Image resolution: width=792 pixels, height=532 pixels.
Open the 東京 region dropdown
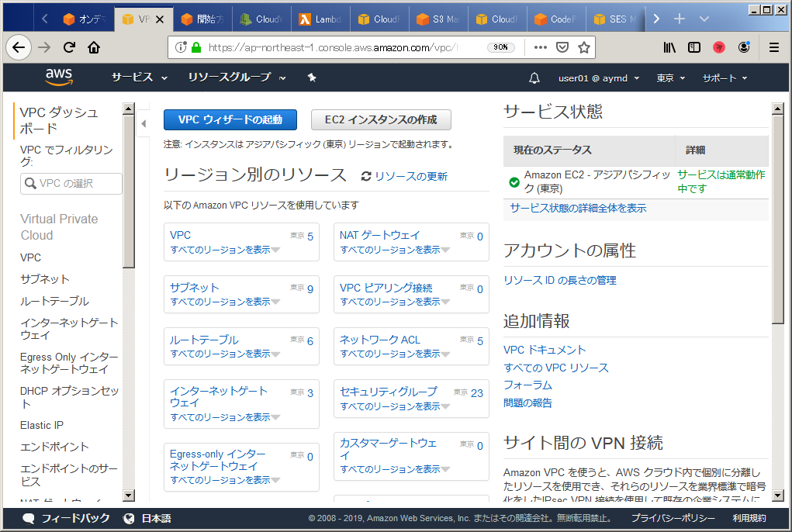(x=670, y=78)
